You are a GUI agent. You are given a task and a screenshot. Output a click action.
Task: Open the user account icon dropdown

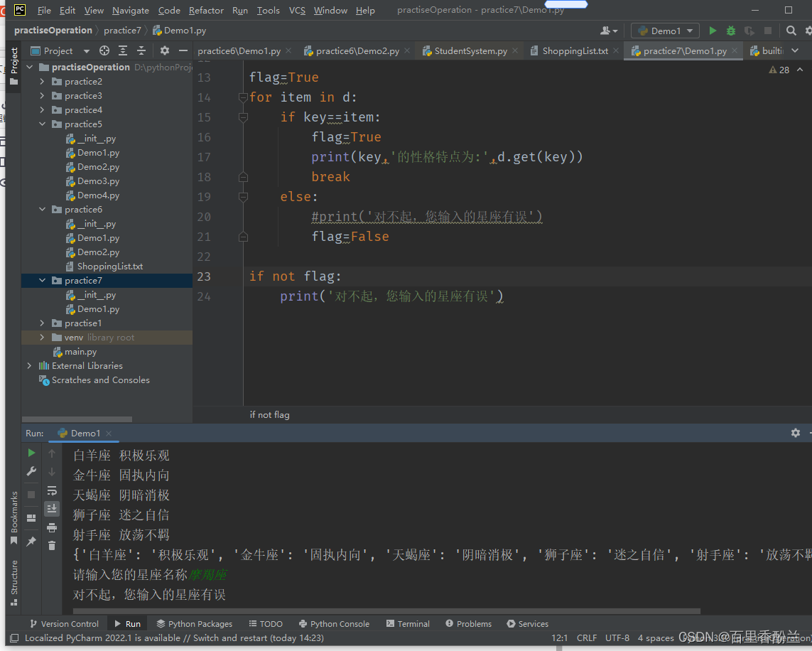[x=609, y=31]
